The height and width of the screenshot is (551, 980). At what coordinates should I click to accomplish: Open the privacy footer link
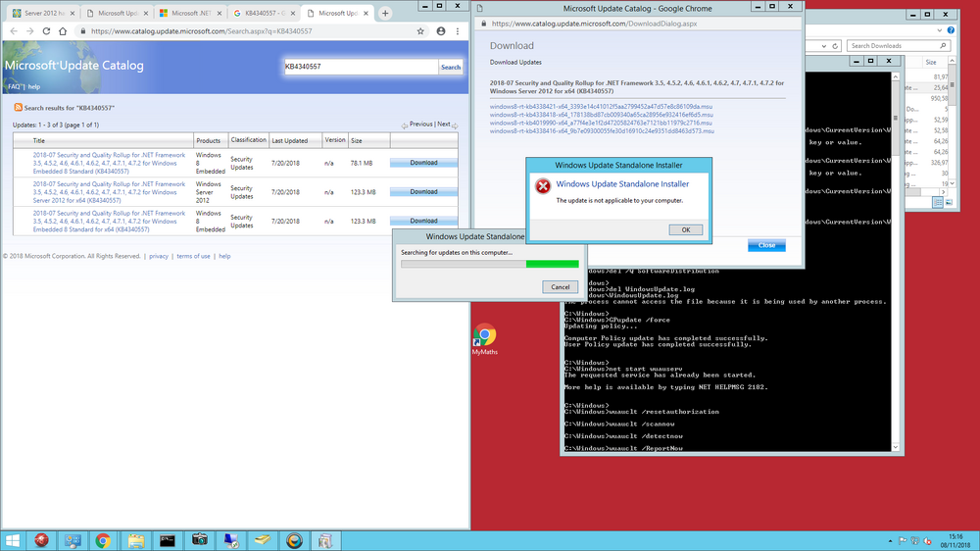[159, 256]
